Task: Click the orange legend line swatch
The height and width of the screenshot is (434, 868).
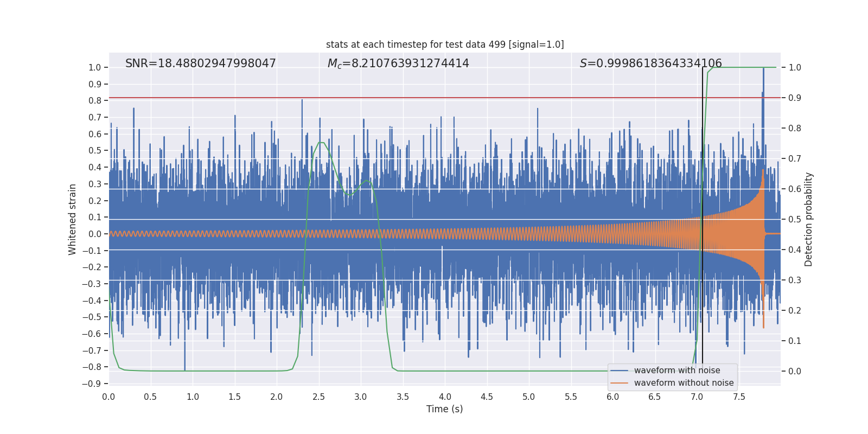Action: [620, 383]
